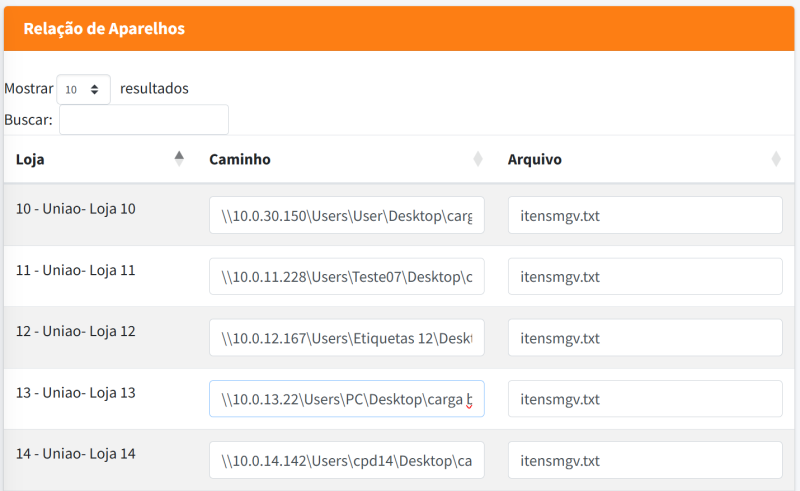This screenshot has height=491, width=800.
Task: Click the sort icon in Arquivo column
Action: click(776, 159)
